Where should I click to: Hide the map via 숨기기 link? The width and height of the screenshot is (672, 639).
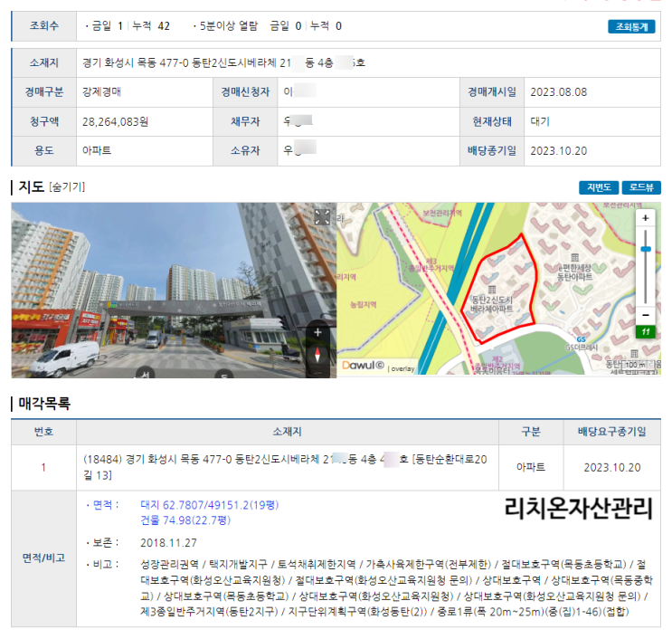(67, 187)
